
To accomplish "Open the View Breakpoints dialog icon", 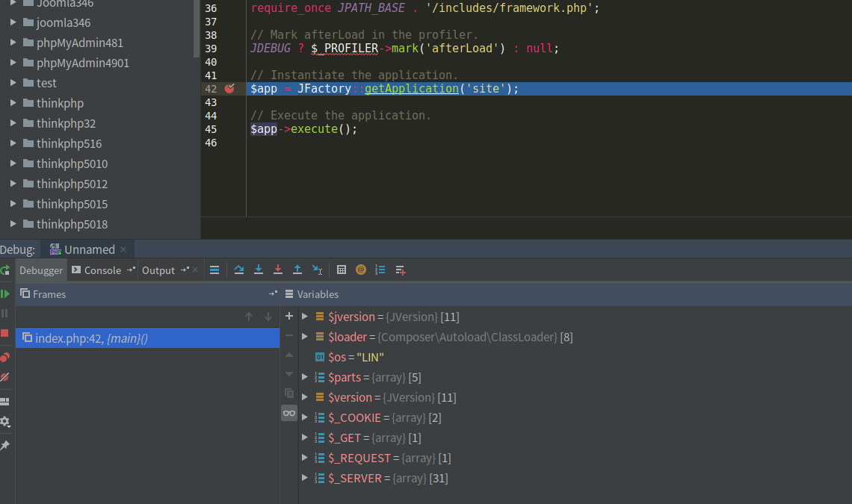I will click(4, 358).
